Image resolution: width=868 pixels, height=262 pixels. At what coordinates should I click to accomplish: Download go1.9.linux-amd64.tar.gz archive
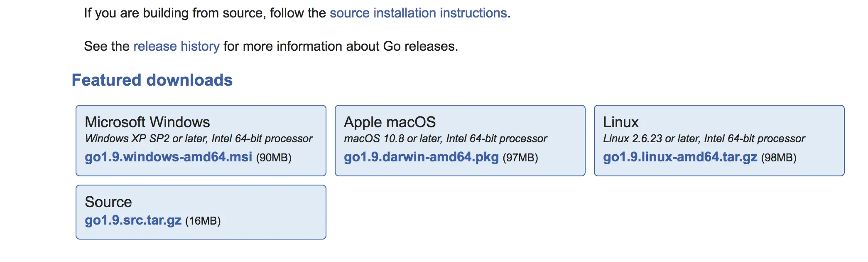680,157
